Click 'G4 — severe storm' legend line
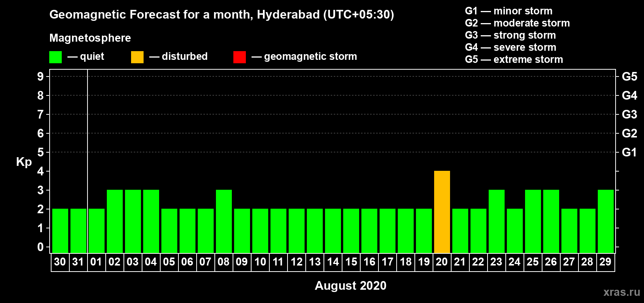 (511, 47)
